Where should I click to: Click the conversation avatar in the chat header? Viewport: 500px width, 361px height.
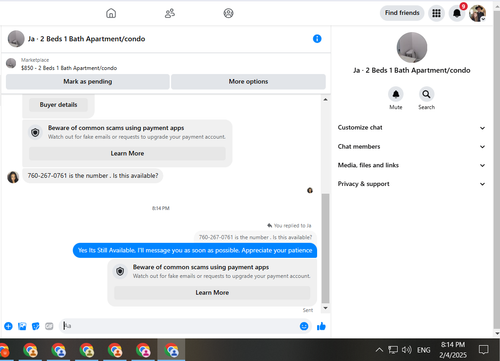point(16,39)
